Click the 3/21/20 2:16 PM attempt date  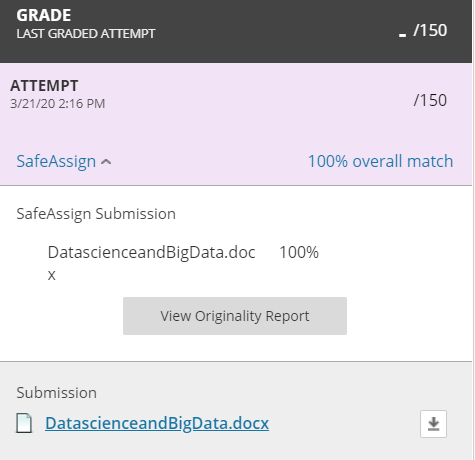(x=57, y=104)
